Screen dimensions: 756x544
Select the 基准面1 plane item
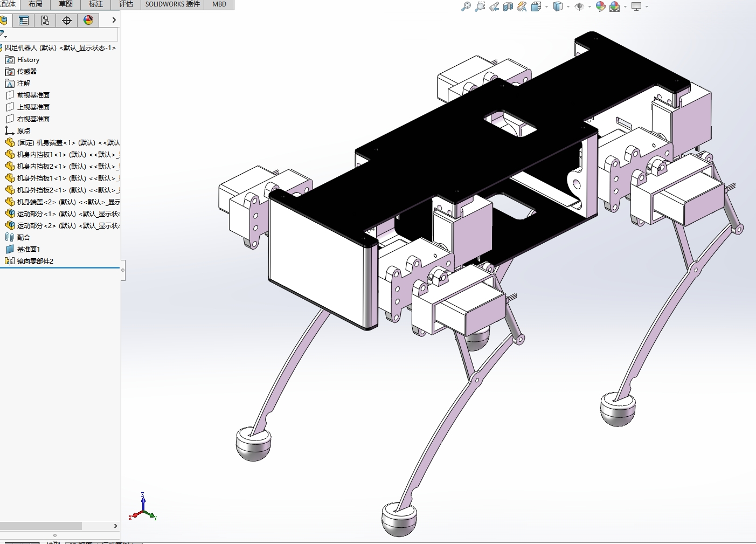click(28, 250)
